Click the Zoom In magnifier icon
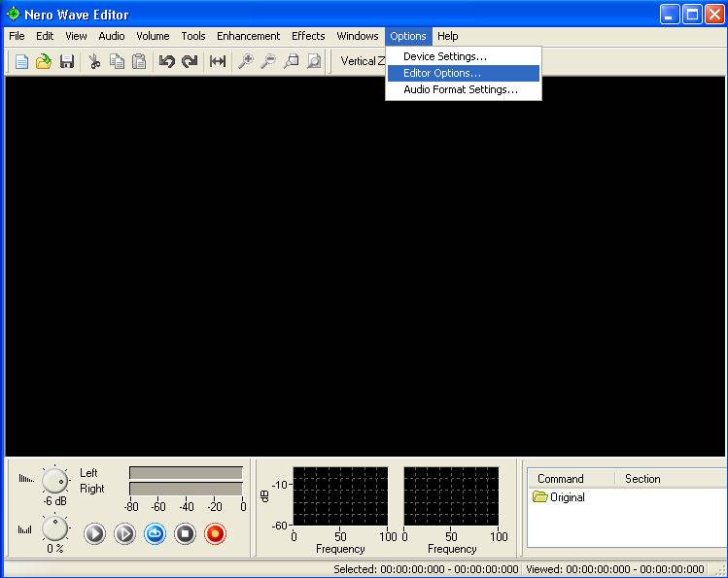728x578 pixels. [245, 61]
